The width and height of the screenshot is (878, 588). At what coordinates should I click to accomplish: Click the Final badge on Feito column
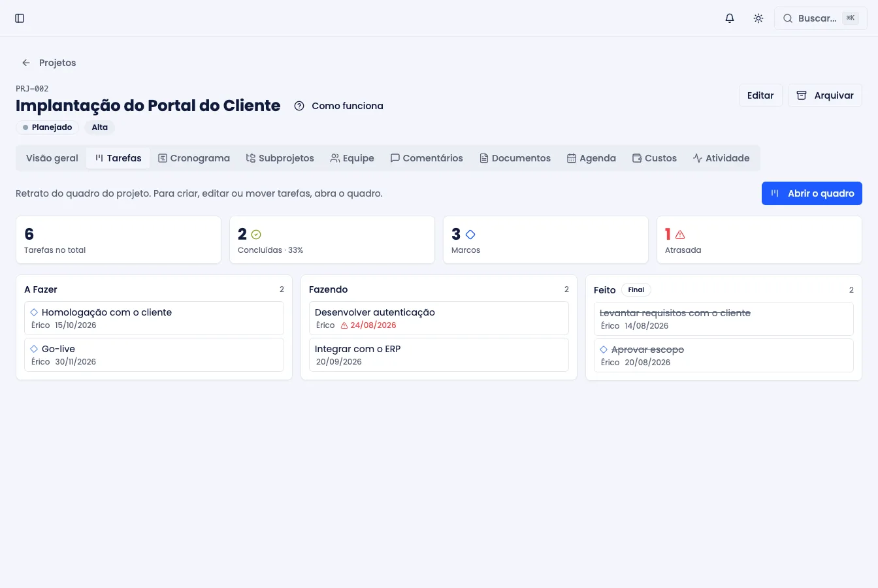coord(636,290)
